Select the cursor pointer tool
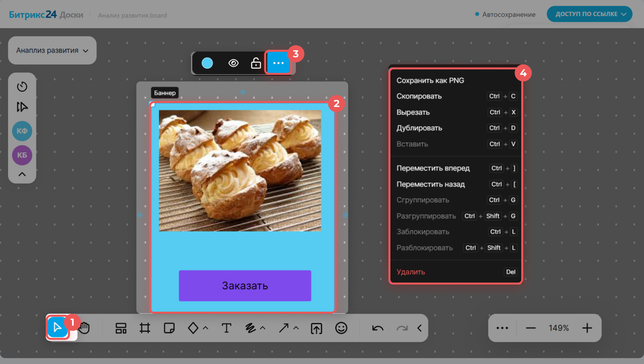 pyautogui.click(x=57, y=327)
